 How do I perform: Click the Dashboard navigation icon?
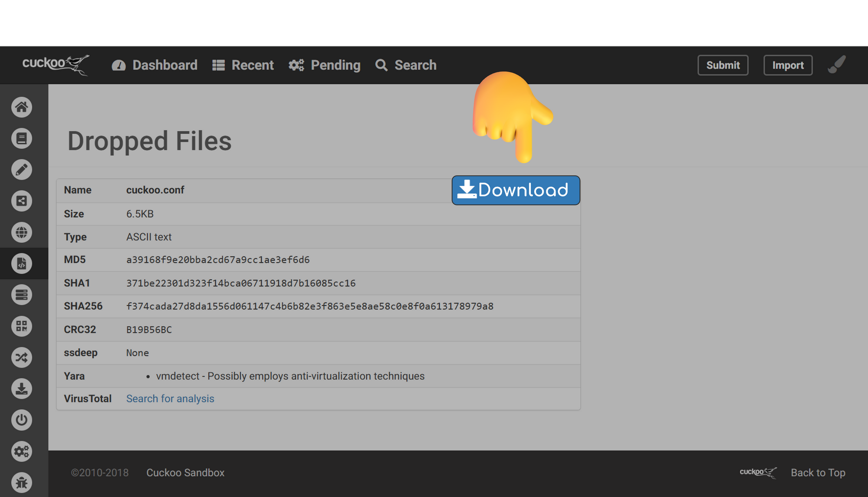118,65
